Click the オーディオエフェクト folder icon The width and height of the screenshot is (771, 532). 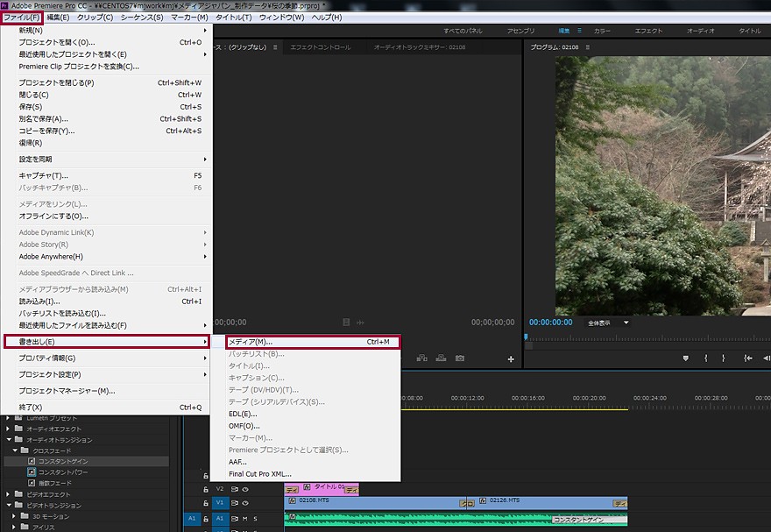(18, 429)
